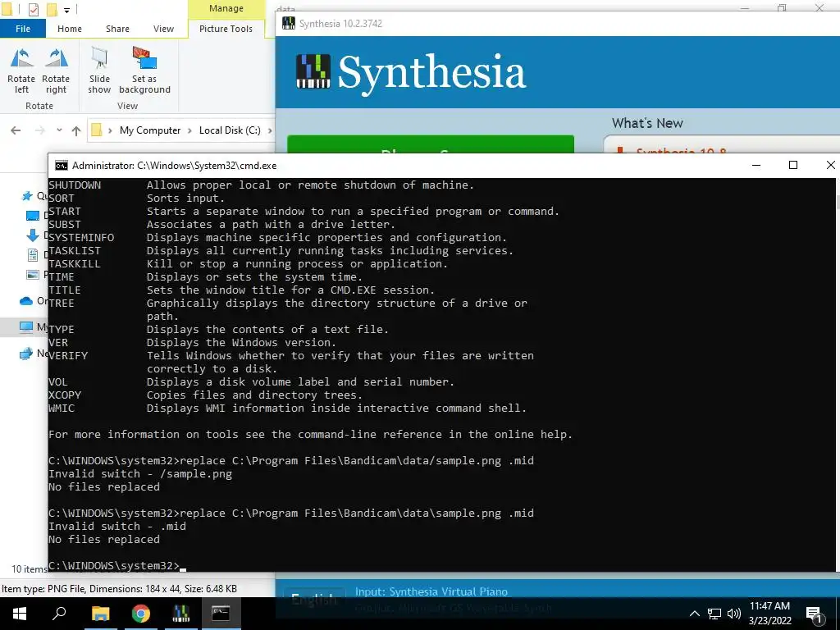The image size is (840, 630).
Task: Open quick access toolbar customize dropdown
Action: 66,10
